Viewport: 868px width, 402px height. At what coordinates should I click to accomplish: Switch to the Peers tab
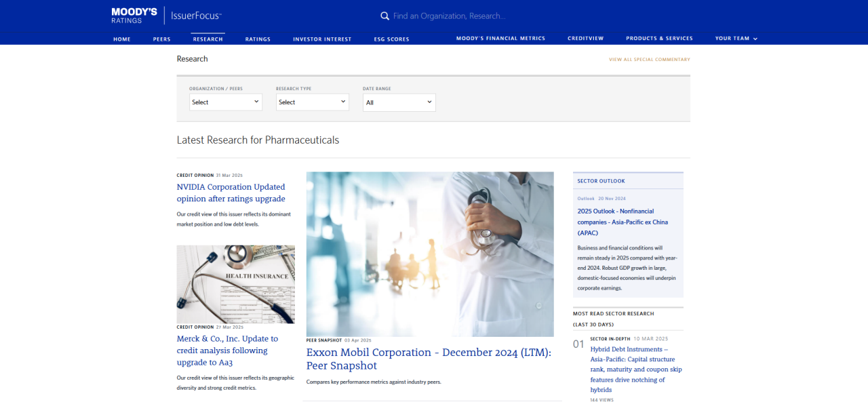click(161, 39)
